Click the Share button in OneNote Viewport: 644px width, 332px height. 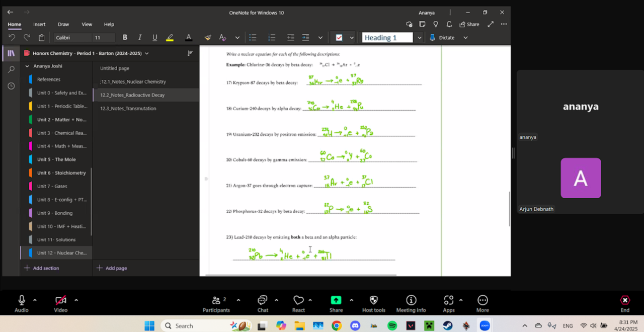click(469, 24)
